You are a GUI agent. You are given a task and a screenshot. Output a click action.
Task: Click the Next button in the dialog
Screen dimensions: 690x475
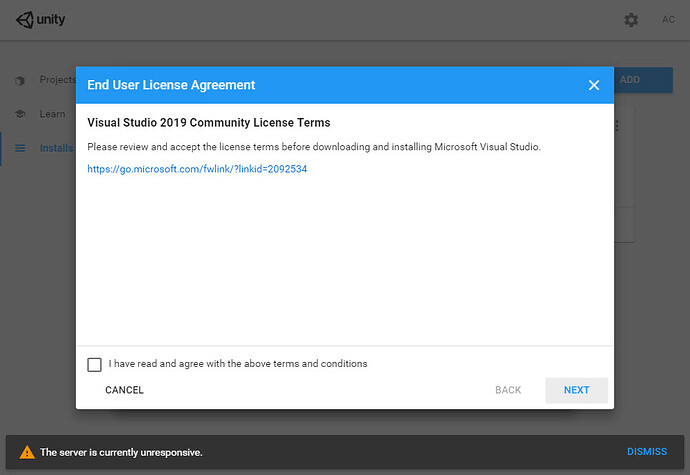[x=576, y=390]
